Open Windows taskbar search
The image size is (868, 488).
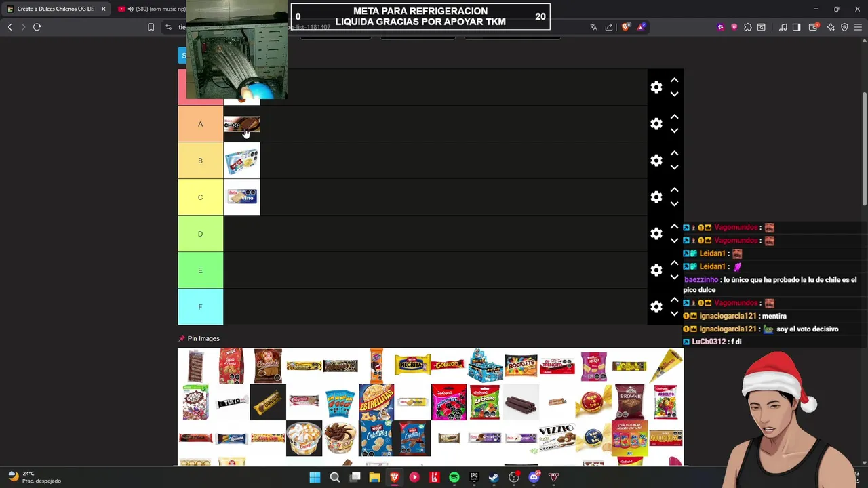point(334,477)
